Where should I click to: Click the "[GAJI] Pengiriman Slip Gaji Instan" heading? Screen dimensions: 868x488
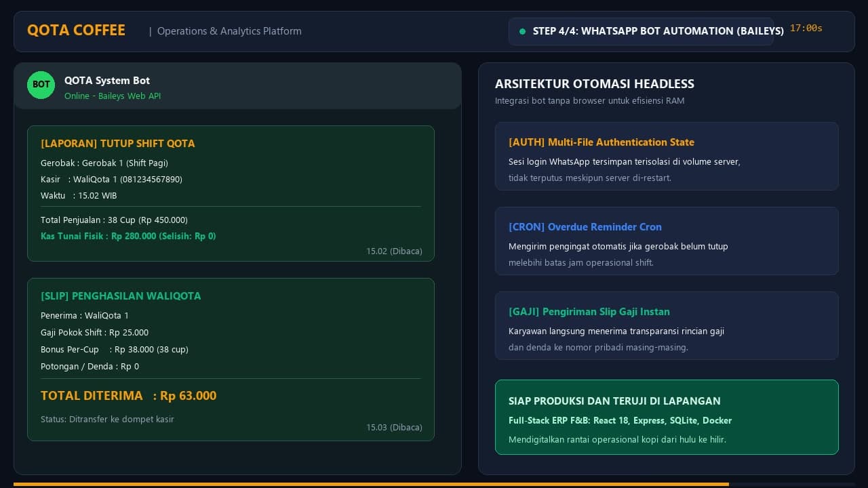pos(589,312)
